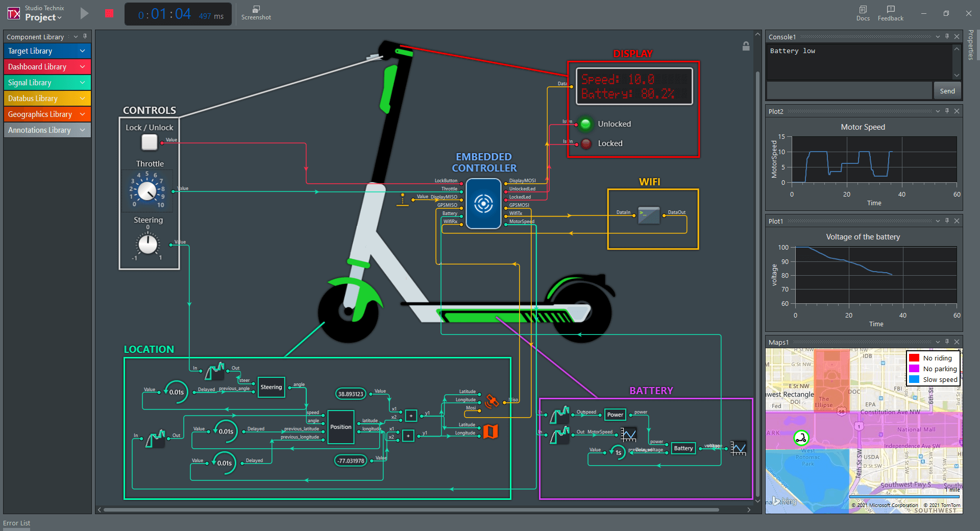
Task: Open the Studio Technix Project menu
Action: [x=43, y=17]
